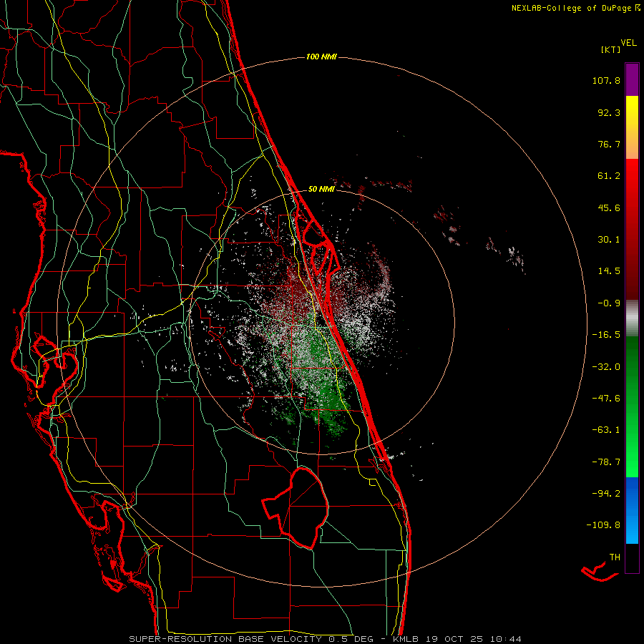Viewport: 644px width, 644px height.
Task: Click the TH threshold label
Action: (x=615, y=557)
